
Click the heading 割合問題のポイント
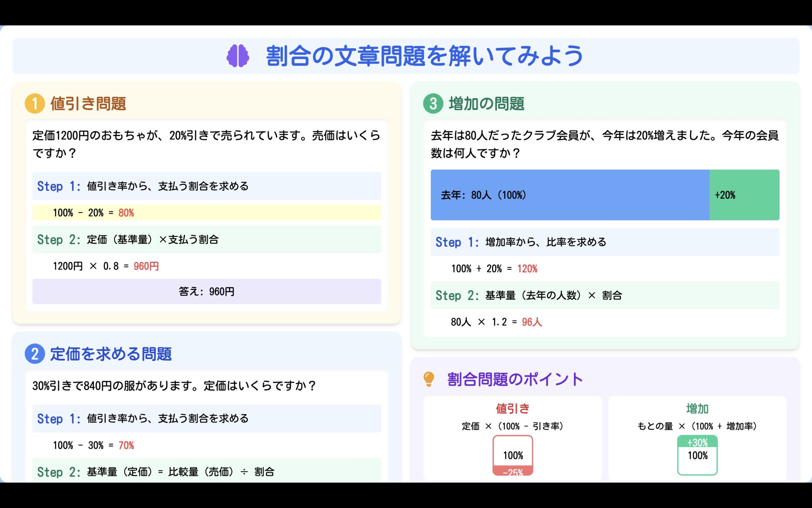pos(515,379)
